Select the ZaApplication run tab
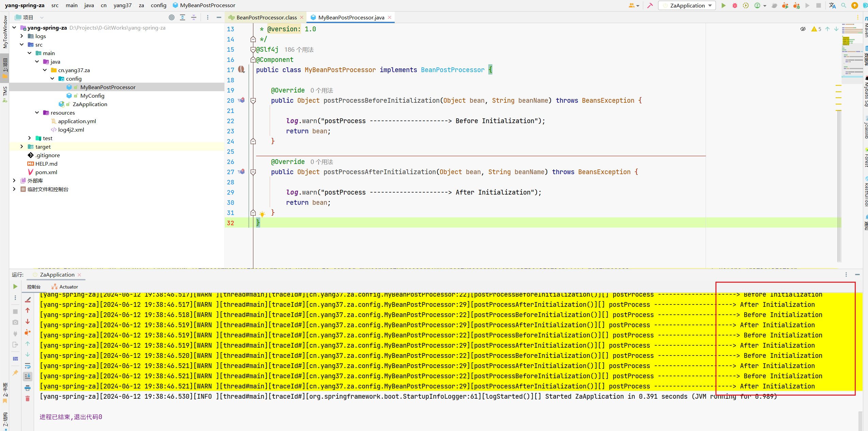This screenshot has width=868, height=431. pos(57,275)
